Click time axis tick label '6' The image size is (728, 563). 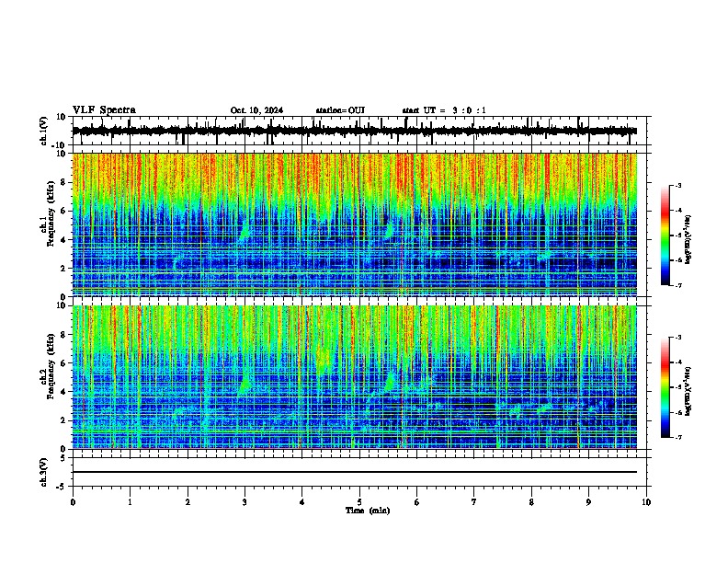coord(417,502)
